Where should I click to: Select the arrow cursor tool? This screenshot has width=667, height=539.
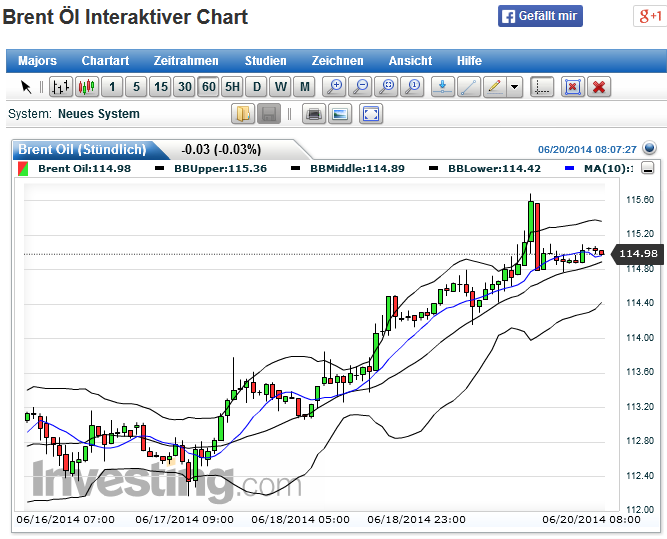click(27, 87)
